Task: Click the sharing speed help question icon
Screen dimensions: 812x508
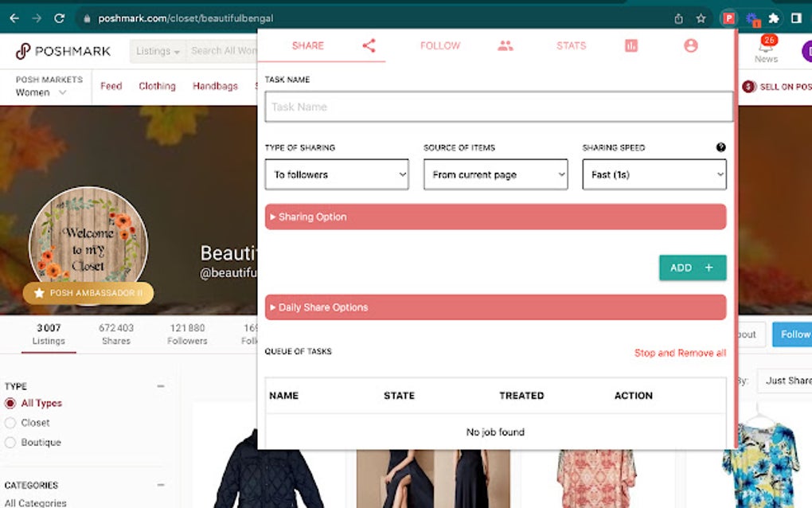Action: (x=720, y=147)
